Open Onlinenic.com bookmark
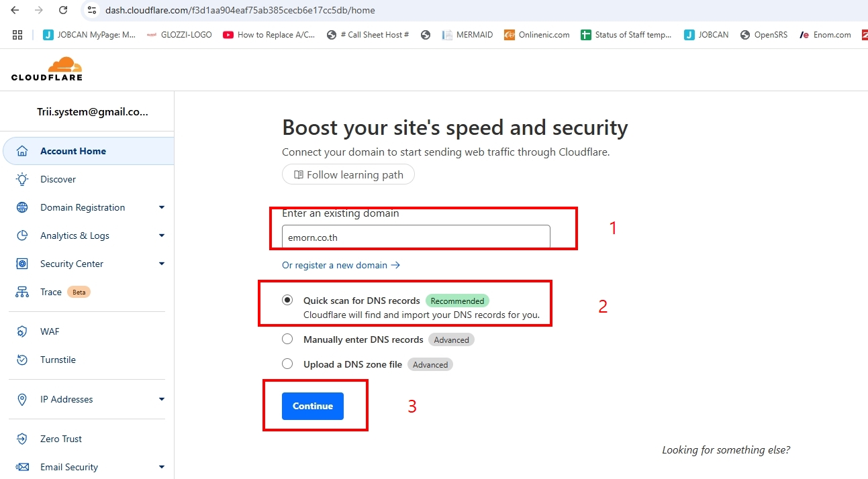 pos(537,35)
